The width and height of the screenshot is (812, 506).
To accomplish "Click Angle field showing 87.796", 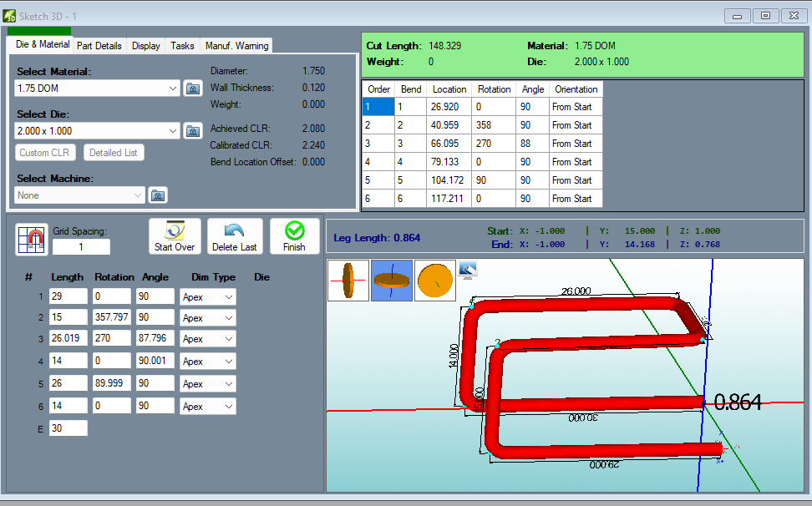I will tap(155, 338).
